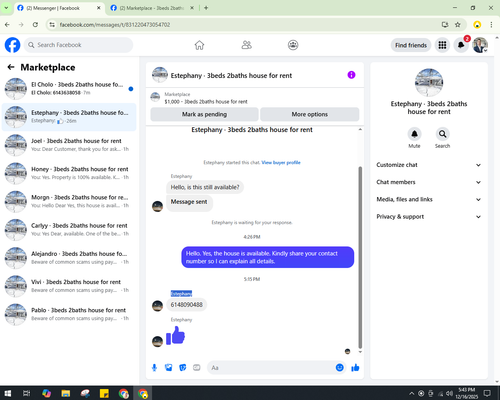Image resolution: width=500 pixels, height=400 pixels.
Task: Open the Facebook apps grid menu
Action: click(442, 45)
